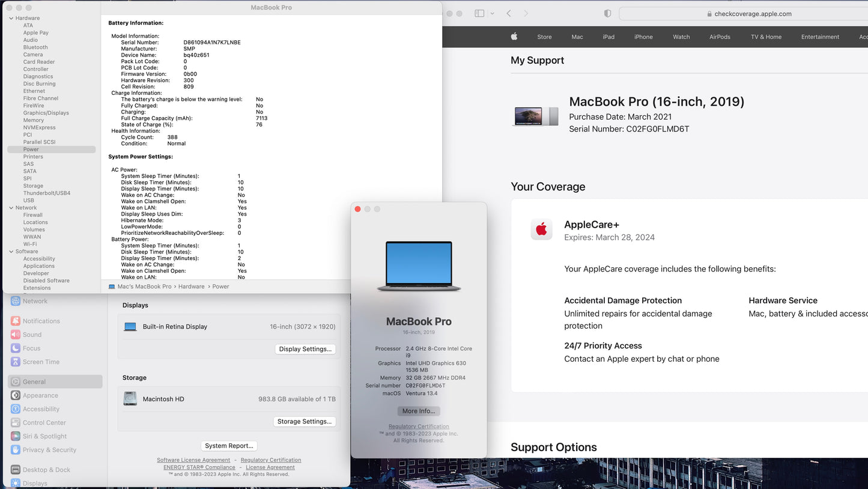
Task: Click the Appearance settings icon
Action: (x=15, y=395)
